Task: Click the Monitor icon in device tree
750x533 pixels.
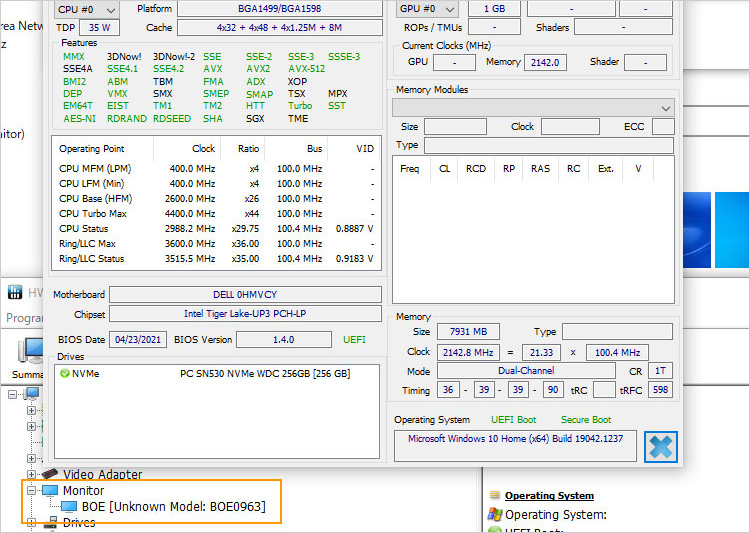Action: pyautogui.click(x=50, y=491)
